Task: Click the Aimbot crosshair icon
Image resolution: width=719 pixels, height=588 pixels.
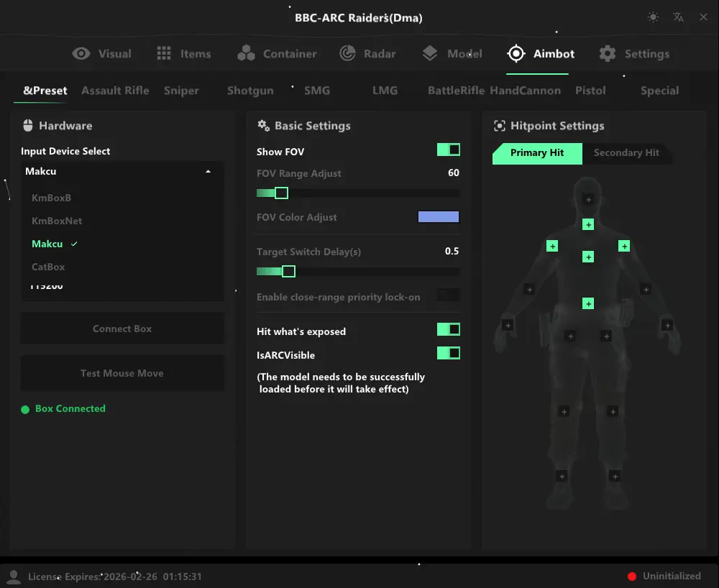Action: (516, 53)
